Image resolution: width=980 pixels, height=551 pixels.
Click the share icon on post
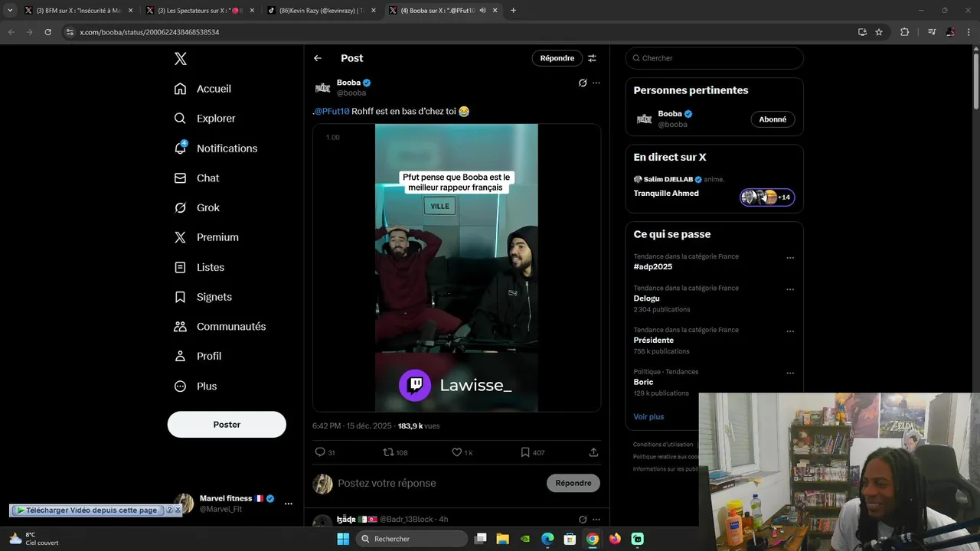(x=593, y=452)
